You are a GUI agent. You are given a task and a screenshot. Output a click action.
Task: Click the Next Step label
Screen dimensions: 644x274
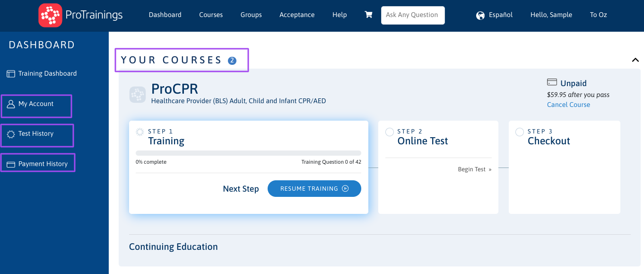coord(241,189)
